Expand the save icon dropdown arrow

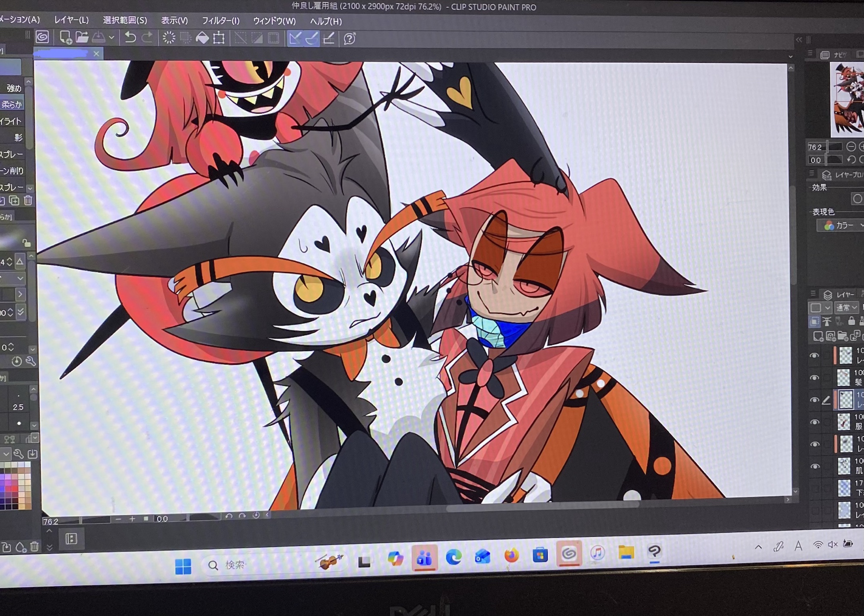click(x=111, y=38)
